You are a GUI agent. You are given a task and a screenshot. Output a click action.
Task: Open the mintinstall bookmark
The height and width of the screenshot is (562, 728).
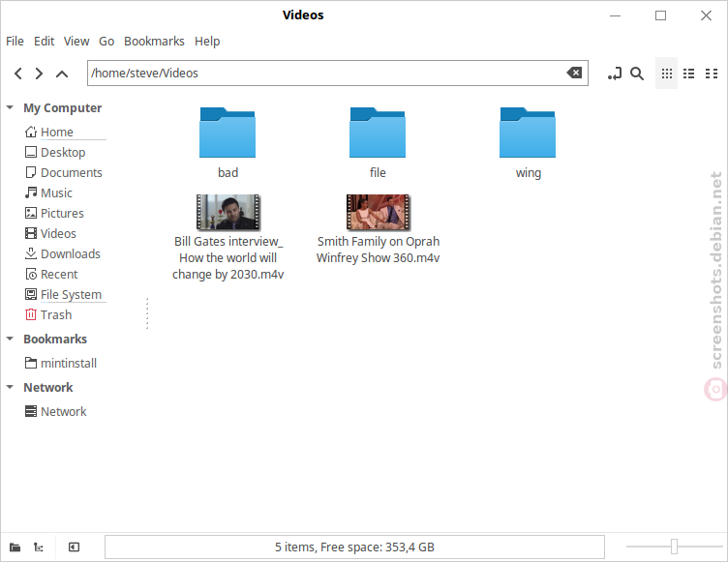61,363
